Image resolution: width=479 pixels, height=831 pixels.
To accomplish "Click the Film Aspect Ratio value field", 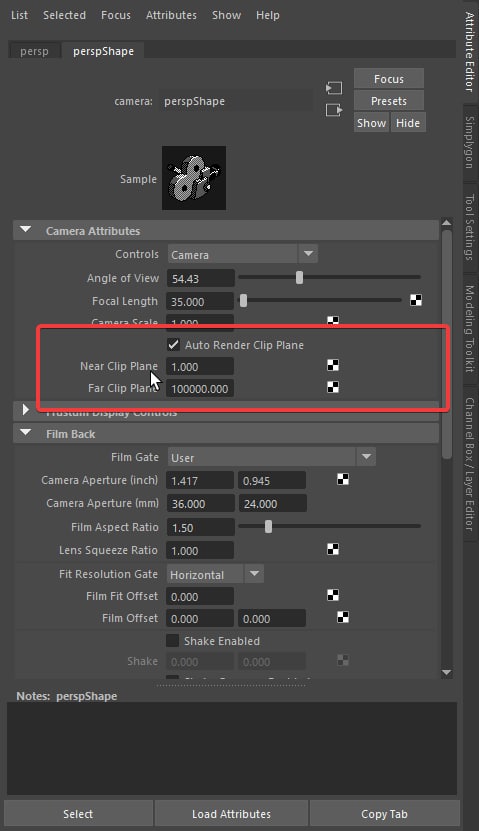I will pos(200,527).
